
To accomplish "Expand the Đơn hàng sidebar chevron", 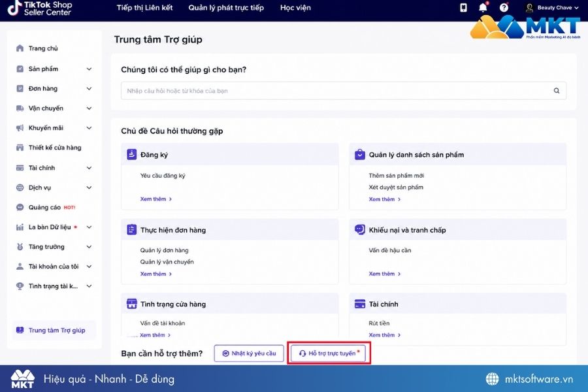I will pos(90,89).
